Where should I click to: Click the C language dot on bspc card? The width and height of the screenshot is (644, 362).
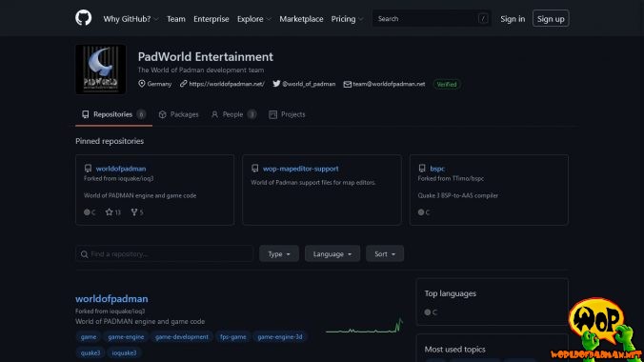pyautogui.click(x=421, y=212)
